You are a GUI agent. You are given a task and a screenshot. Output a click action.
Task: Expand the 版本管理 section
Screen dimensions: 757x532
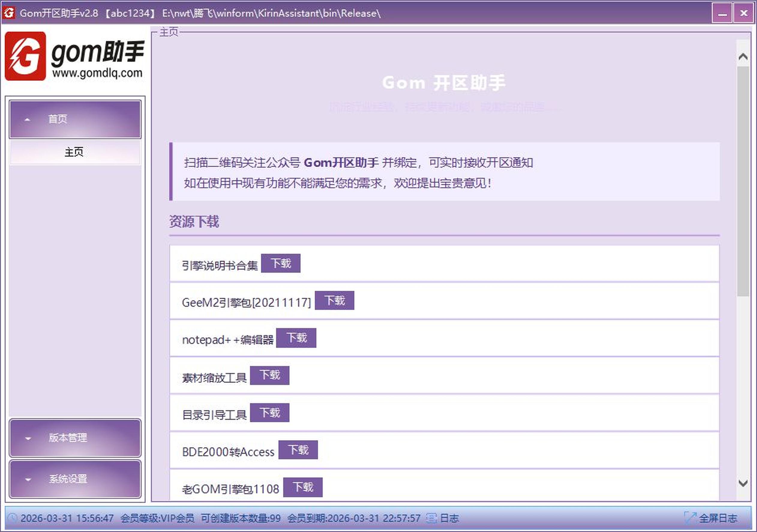(75, 438)
